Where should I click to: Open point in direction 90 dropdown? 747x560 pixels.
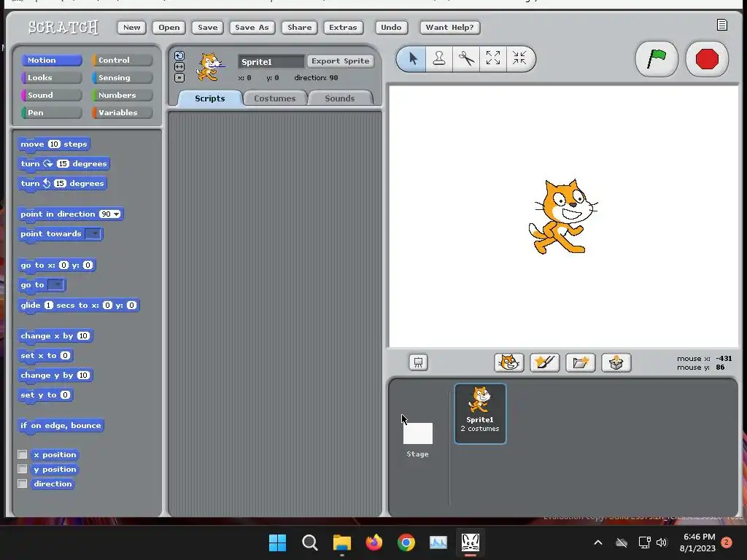tap(116, 214)
